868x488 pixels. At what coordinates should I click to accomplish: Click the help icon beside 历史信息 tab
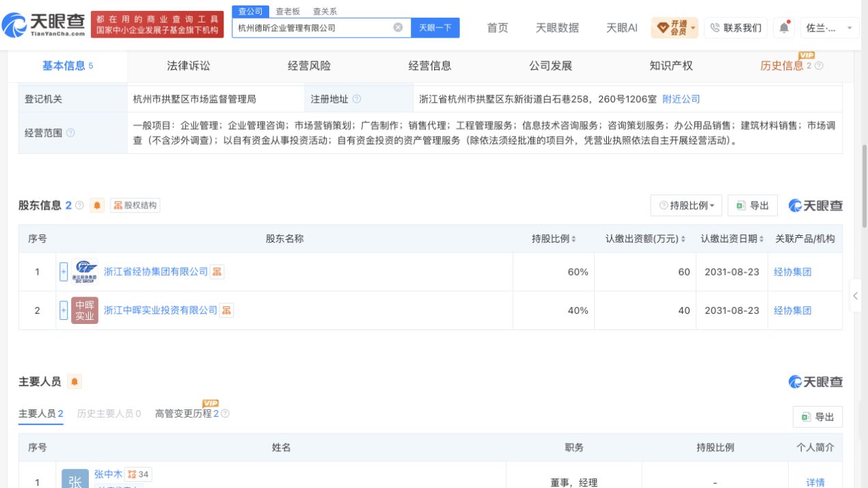point(819,66)
